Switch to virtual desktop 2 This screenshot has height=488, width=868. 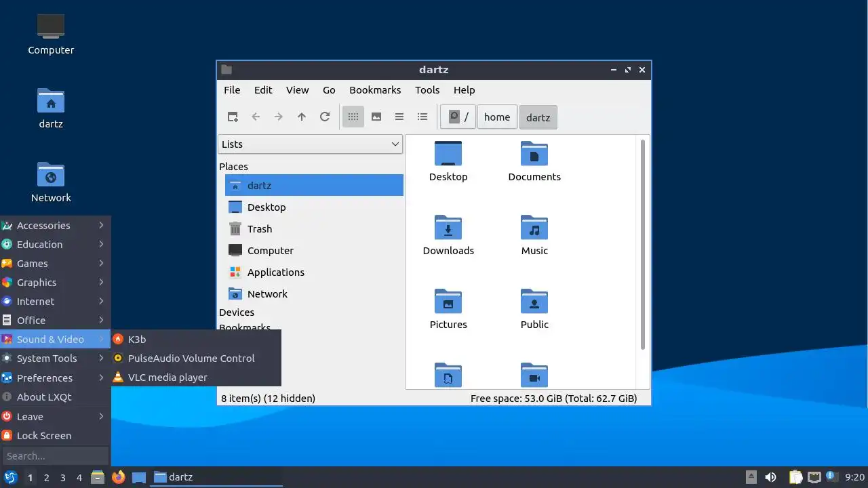[46, 478]
